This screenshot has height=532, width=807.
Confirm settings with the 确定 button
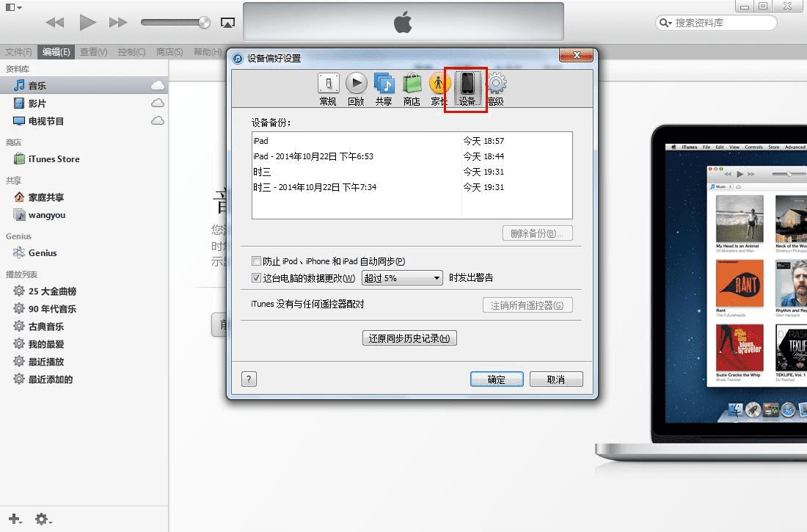pos(497,379)
